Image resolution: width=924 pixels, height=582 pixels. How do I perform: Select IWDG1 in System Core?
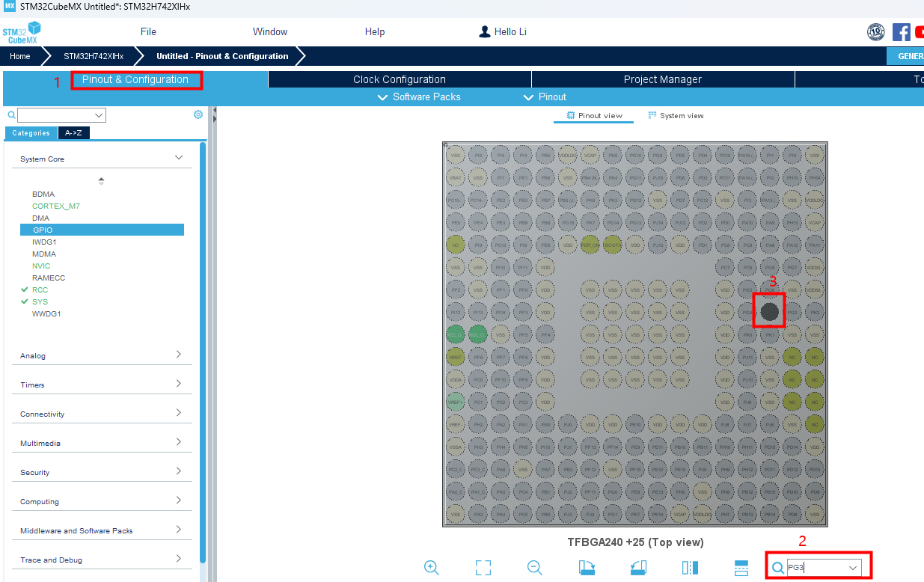click(x=44, y=242)
